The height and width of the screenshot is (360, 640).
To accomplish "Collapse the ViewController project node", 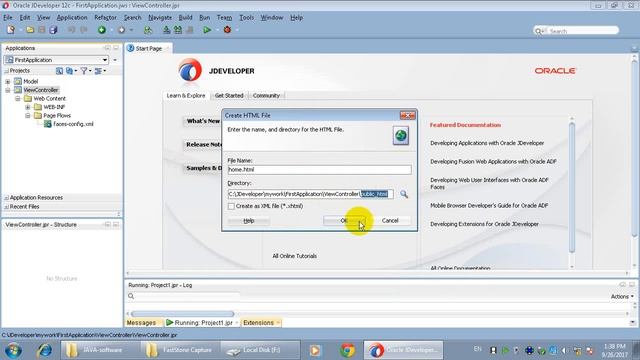I will point(8,90).
